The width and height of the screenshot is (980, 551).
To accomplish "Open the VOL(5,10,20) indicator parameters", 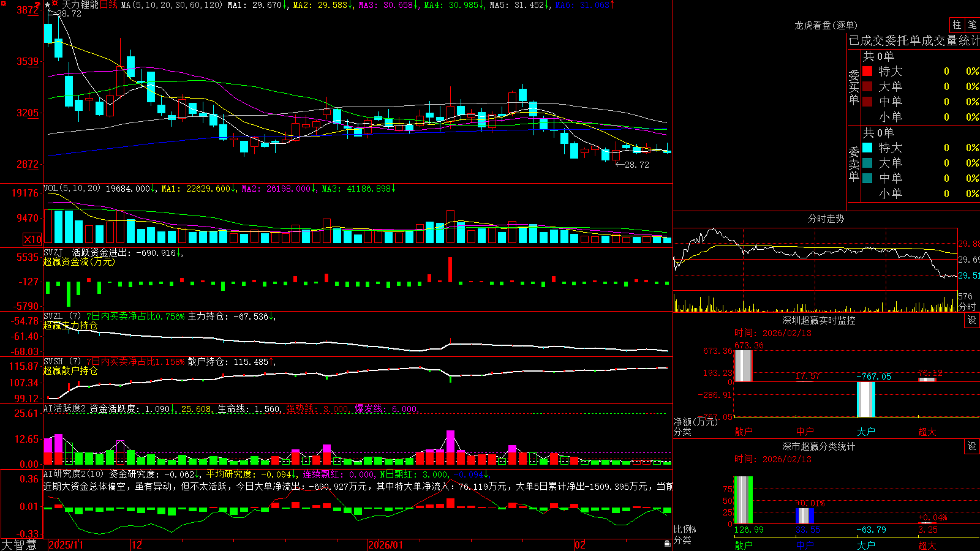I will click(72, 189).
